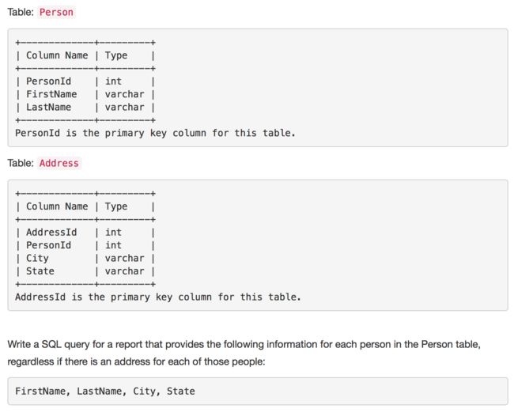This screenshot has width=514, height=420.
Task: Click FirstName row in Person table
Action: click(85, 94)
